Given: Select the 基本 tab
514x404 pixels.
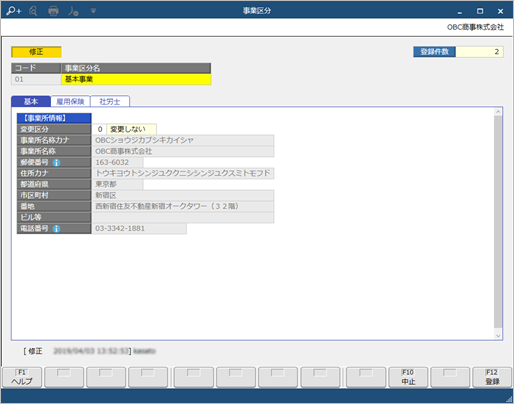Looking at the screenshot, I should pos(31,101).
